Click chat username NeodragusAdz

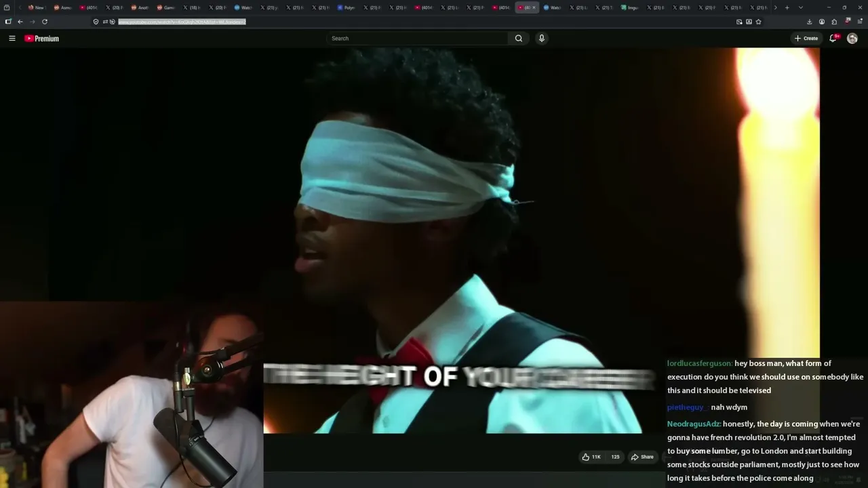tap(694, 424)
